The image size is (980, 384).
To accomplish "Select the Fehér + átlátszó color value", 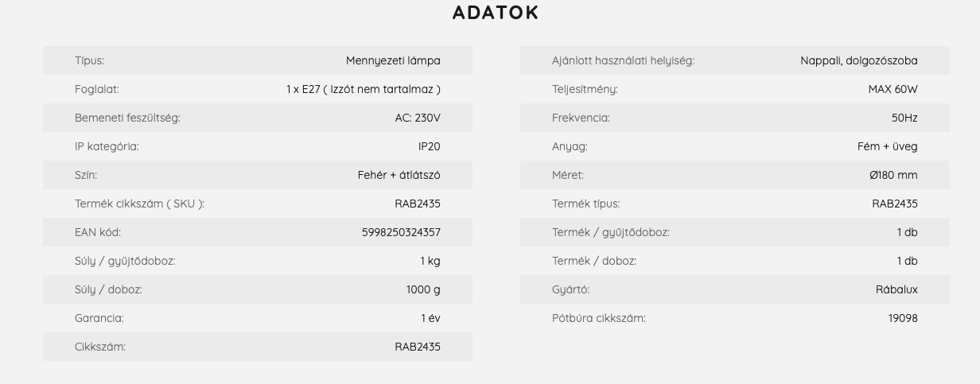I will click(x=399, y=175).
